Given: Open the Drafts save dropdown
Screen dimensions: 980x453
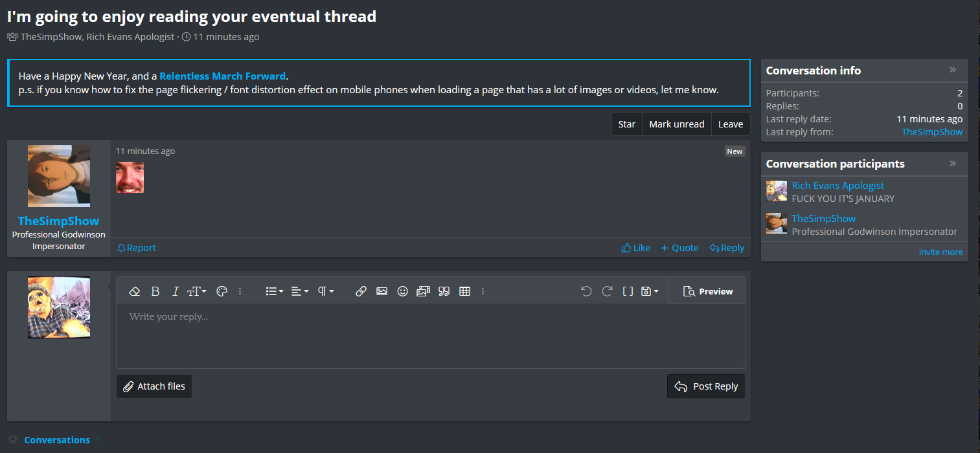Looking at the screenshot, I should pos(649,291).
